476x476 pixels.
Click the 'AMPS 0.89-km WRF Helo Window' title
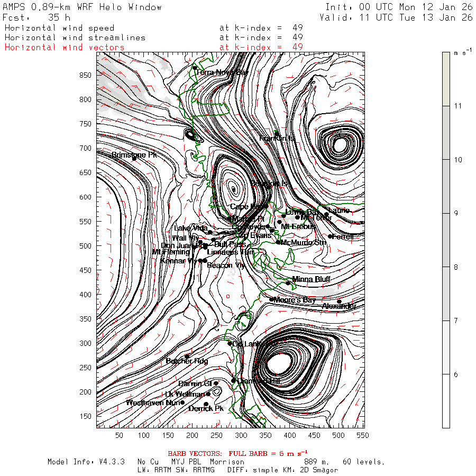coord(82,7)
